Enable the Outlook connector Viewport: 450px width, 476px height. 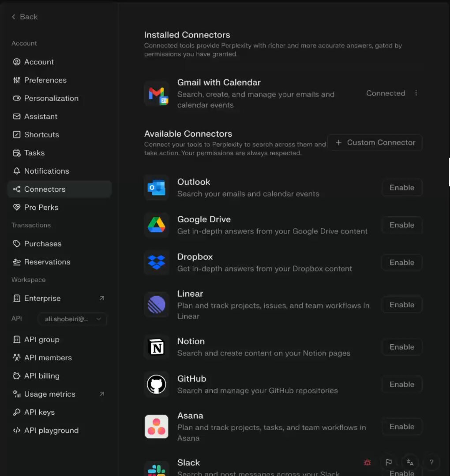pos(401,188)
